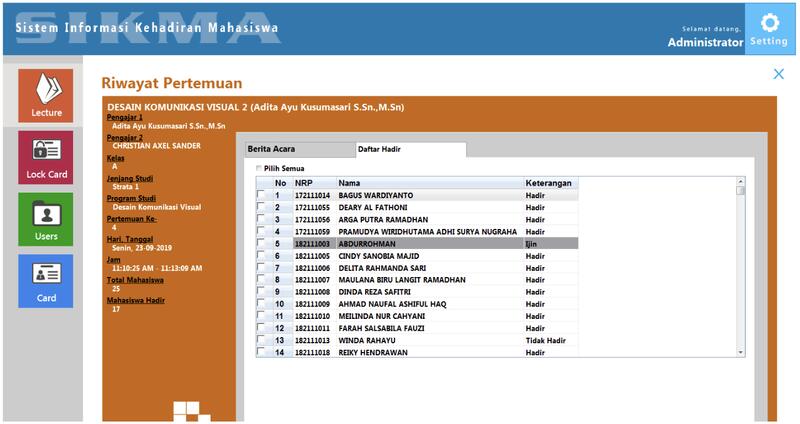This screenshot has height=424, width=800.
Task: Check the box for MAULANA BIRU LANGIT RAMADHAN
Action: (261, 279)
